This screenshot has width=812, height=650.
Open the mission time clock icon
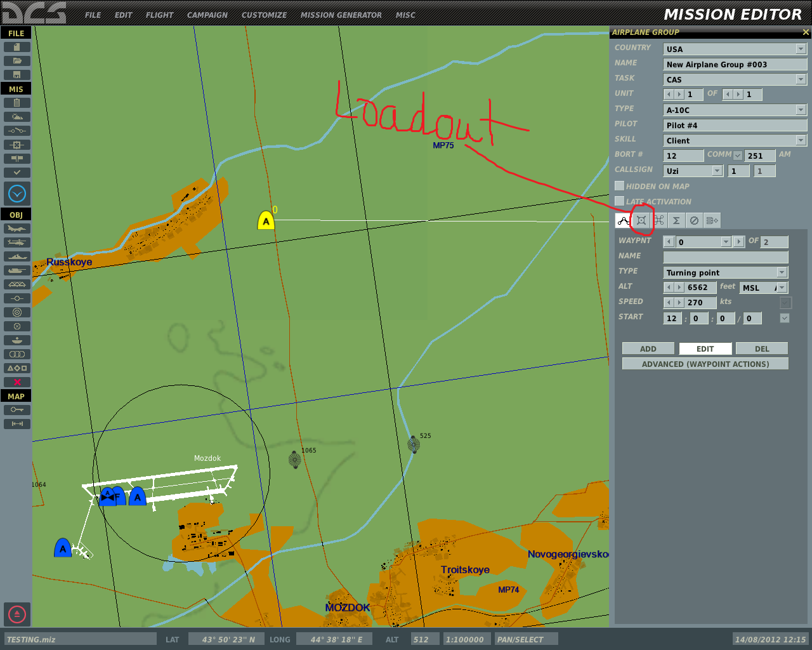(x=17, y=194)
